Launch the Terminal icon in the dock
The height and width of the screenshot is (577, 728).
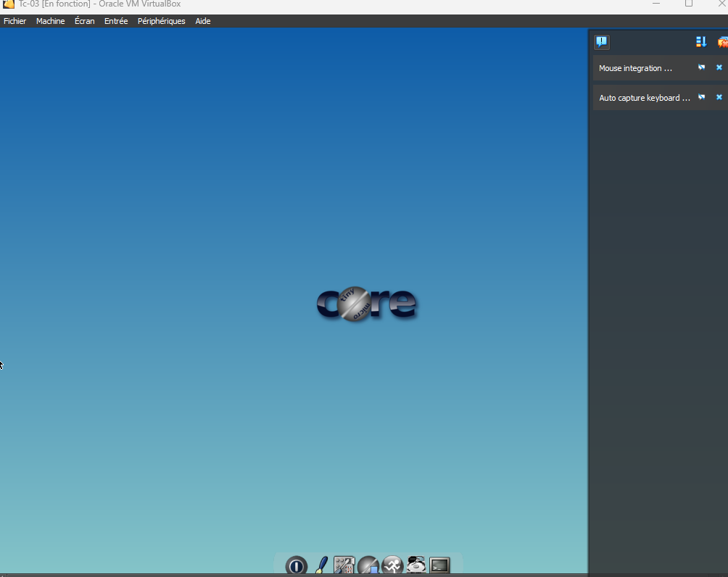pos(439,565)
